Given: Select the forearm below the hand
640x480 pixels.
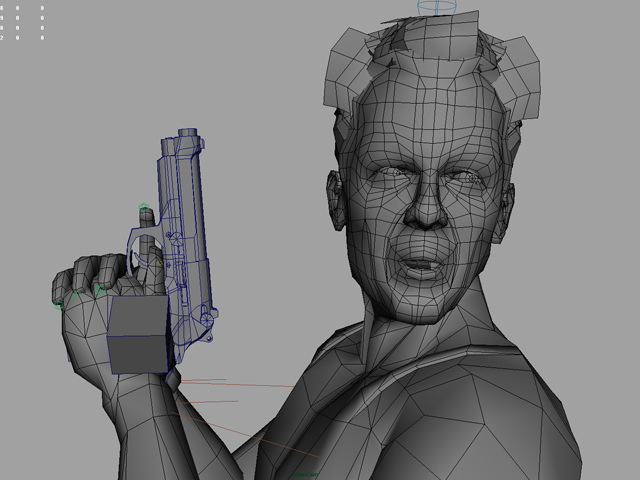Looking at the screenshot, I should pos(150,420).
